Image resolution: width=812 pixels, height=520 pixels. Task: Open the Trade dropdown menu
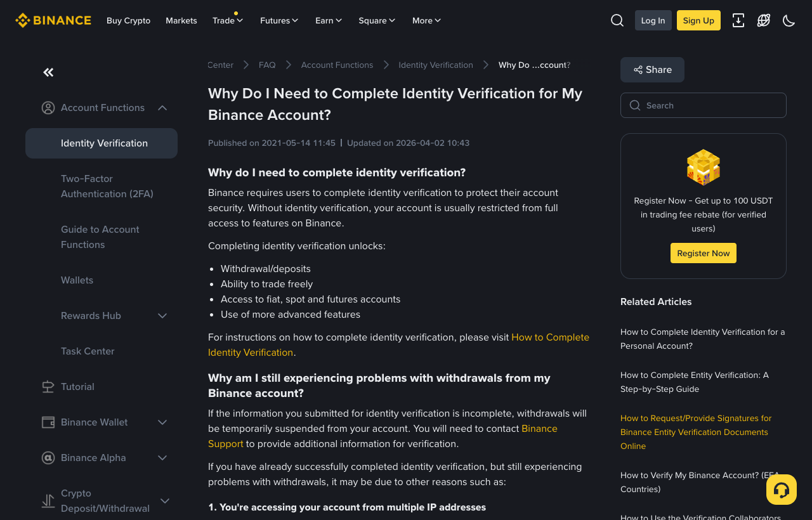pyautogui.click(x=228, y=20)
